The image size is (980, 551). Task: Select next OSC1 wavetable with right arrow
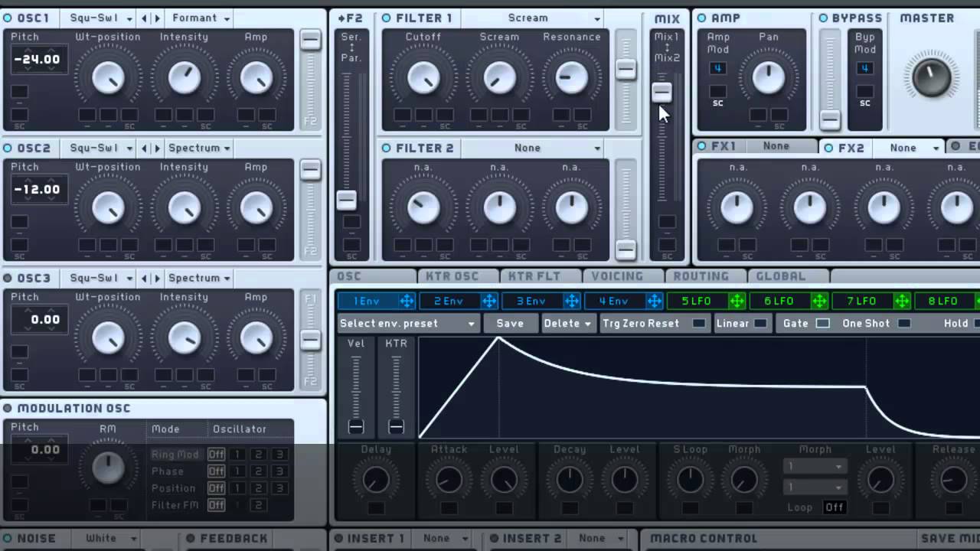(157, 18)
